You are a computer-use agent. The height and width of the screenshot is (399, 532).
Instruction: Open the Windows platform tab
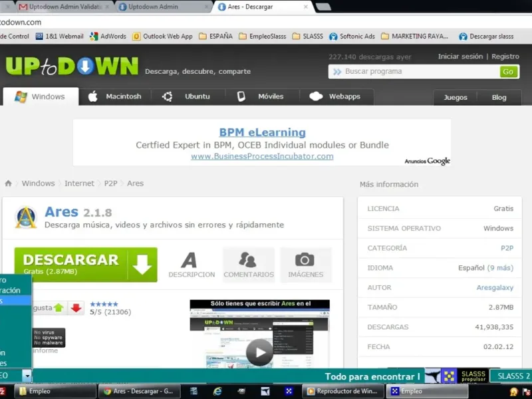point(41,96)
